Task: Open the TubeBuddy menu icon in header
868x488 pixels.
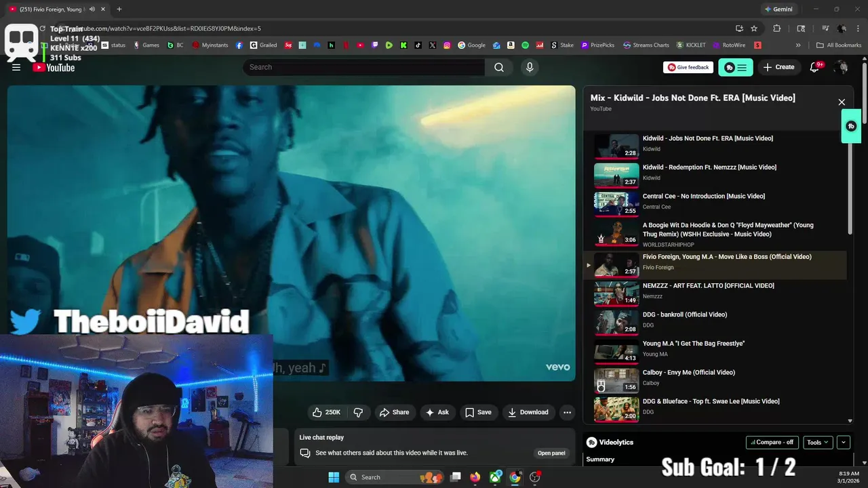Action: pyautogui.click(x=735, y=67)
